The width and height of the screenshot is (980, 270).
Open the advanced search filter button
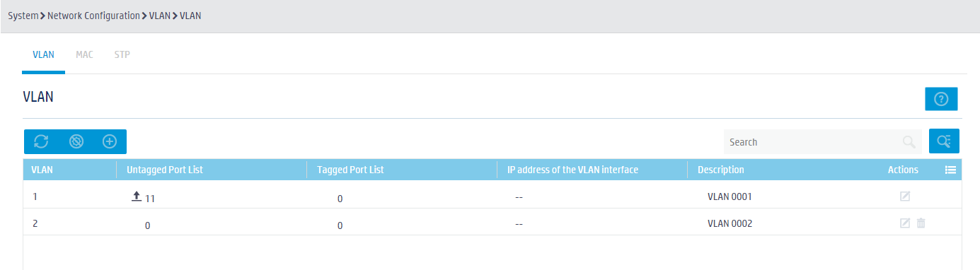(x=944, y=141)
